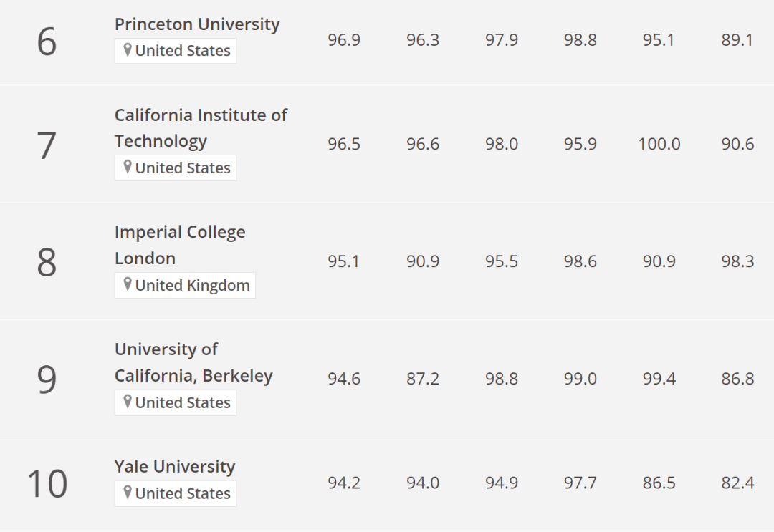Screen dimensions: 774x532
Task: Click Caltech's 100.0 score cell
Action: 659,144
